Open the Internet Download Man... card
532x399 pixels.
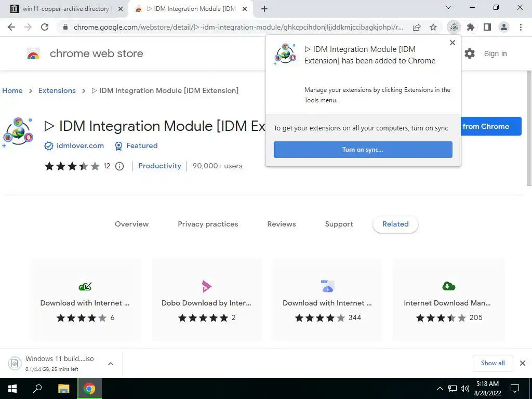click(x=448, y=299)
